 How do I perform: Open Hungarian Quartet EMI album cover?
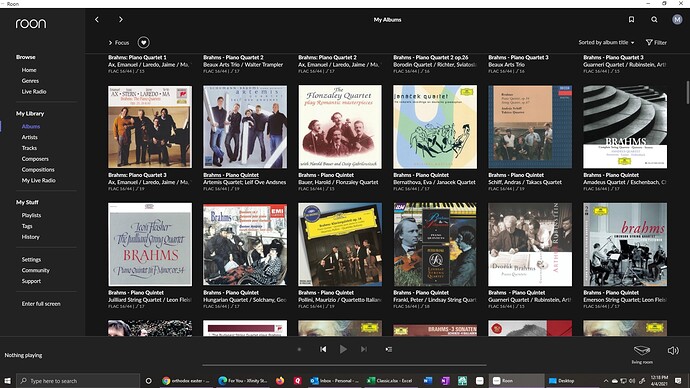245,244
